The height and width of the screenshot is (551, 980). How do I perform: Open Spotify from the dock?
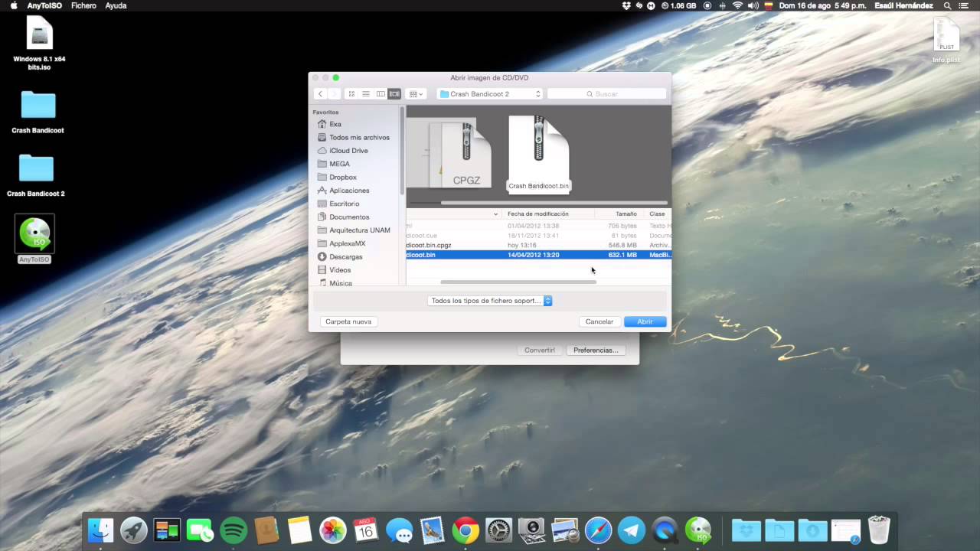point(234,530)
